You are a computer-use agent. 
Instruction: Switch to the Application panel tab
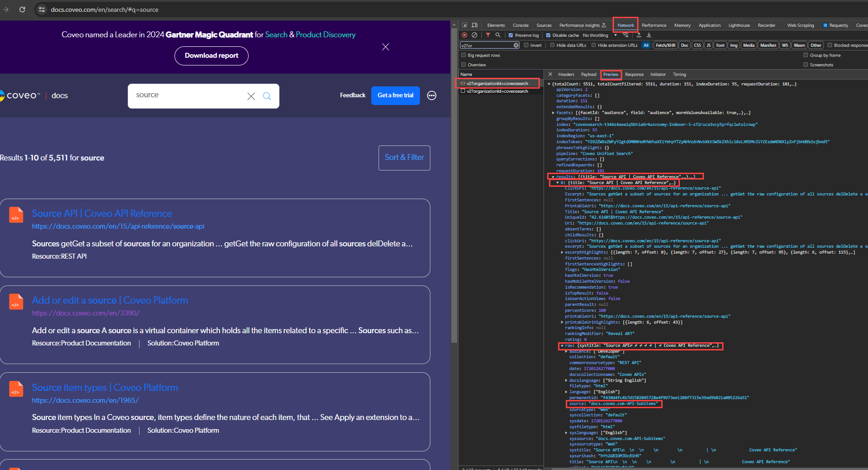coord(709,25)
